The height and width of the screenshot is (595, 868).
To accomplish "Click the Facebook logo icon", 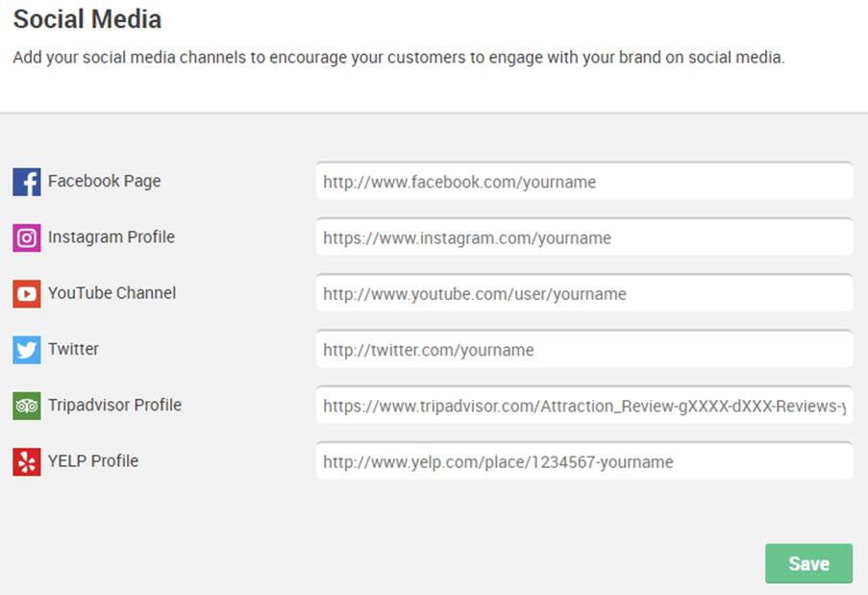I will [x=27, y=182].
